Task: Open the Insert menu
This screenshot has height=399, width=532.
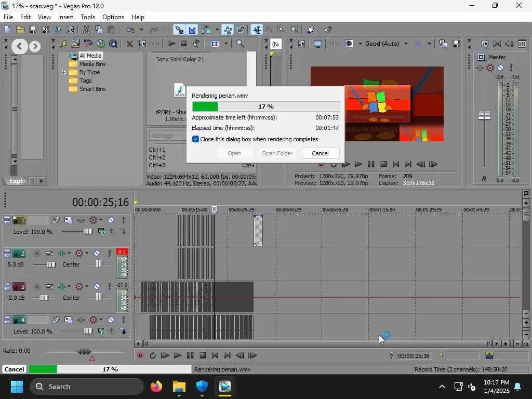Action: click(65, 17)
